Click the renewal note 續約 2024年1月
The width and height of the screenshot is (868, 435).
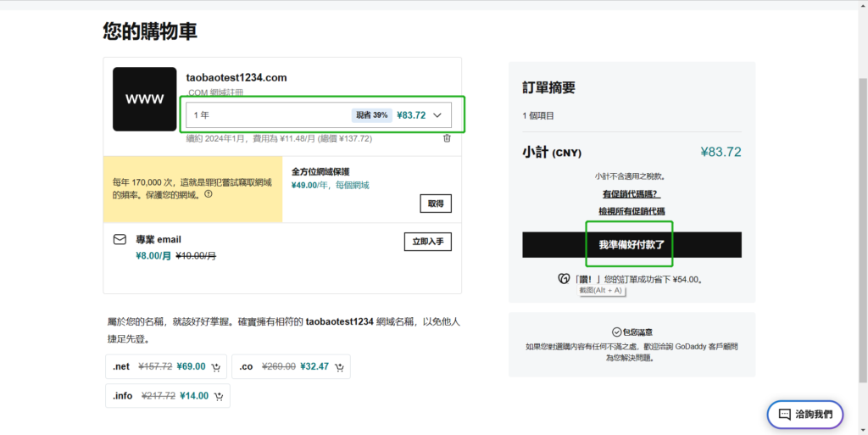point(279,139)
